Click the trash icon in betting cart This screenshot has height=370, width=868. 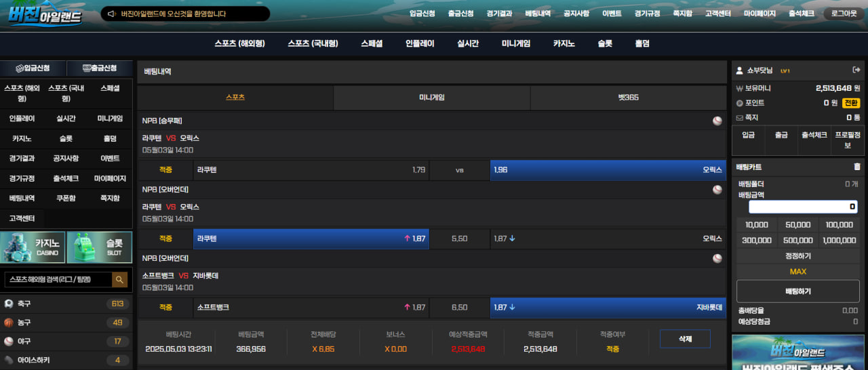856,167
